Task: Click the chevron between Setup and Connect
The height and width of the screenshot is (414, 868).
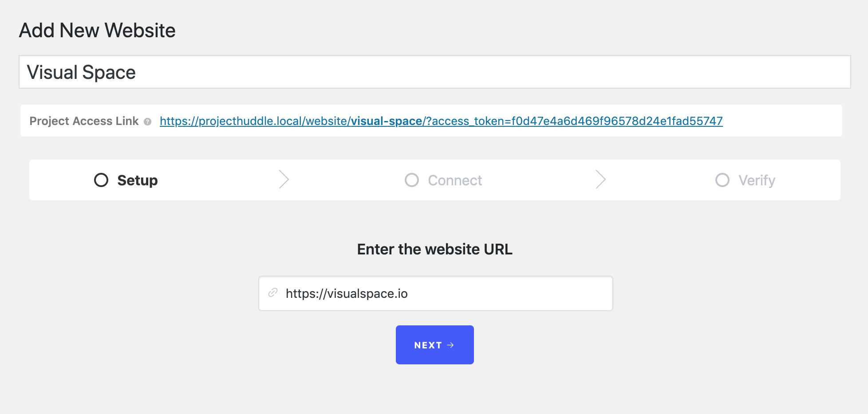Action: point(284,180)
